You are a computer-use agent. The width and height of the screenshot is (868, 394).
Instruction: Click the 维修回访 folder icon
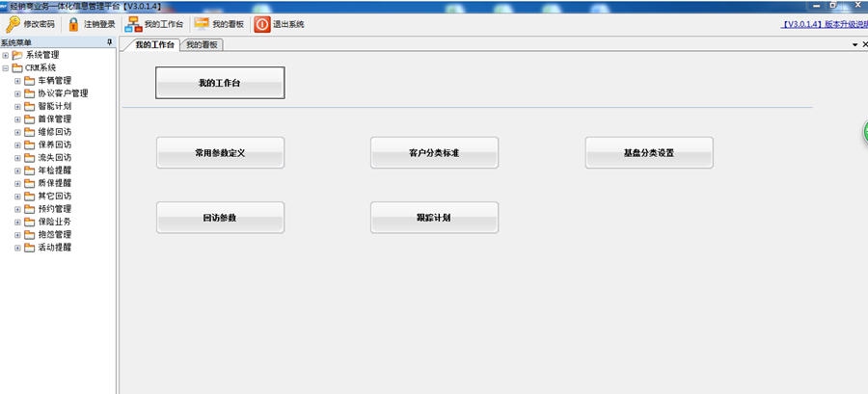(x=29, y=132)
